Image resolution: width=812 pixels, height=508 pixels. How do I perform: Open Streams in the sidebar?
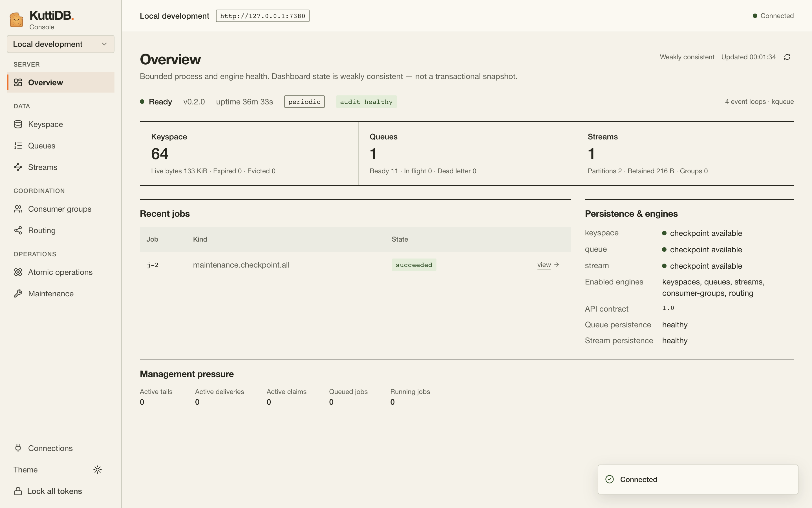pyautogui.click(x=60, y=167)
